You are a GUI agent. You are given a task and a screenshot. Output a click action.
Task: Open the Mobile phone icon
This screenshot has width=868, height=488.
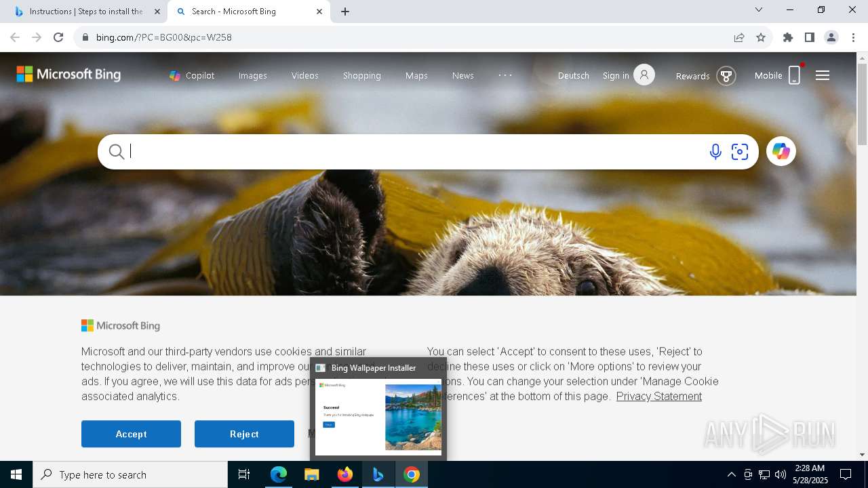795,75
